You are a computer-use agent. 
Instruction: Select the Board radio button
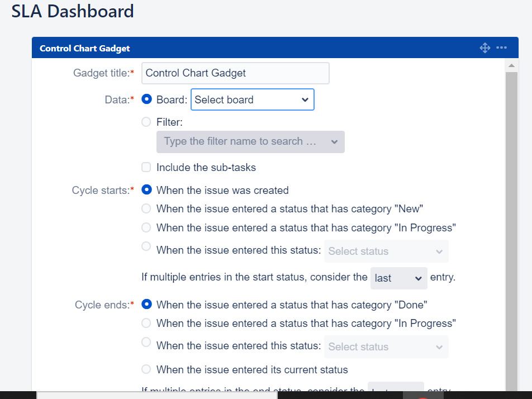146,99
